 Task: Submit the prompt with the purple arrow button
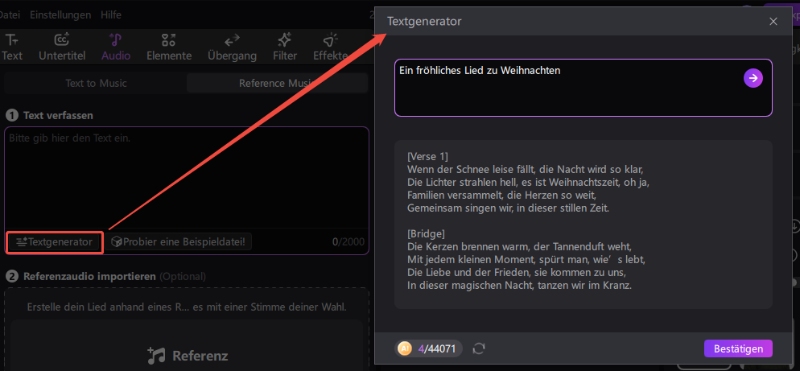pos(753,78)
